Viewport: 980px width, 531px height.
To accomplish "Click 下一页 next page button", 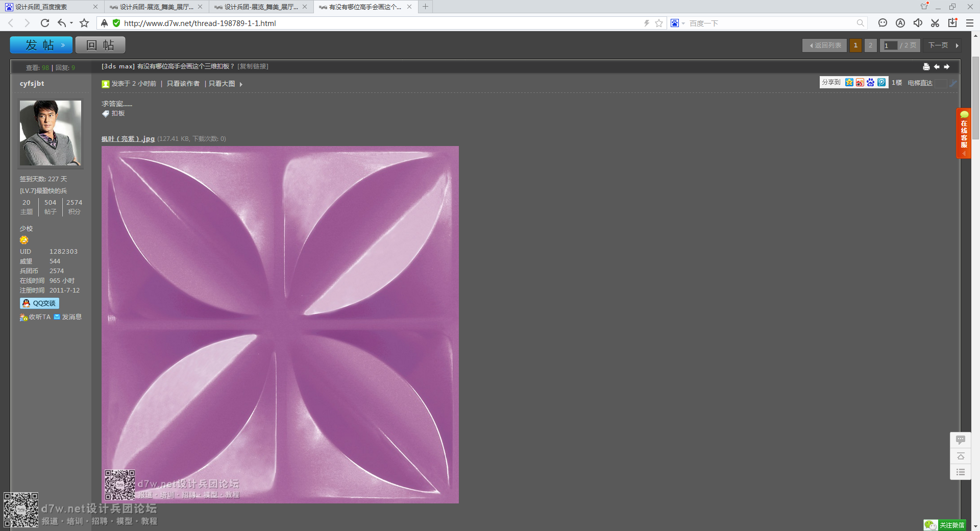I will pos(942,45).
